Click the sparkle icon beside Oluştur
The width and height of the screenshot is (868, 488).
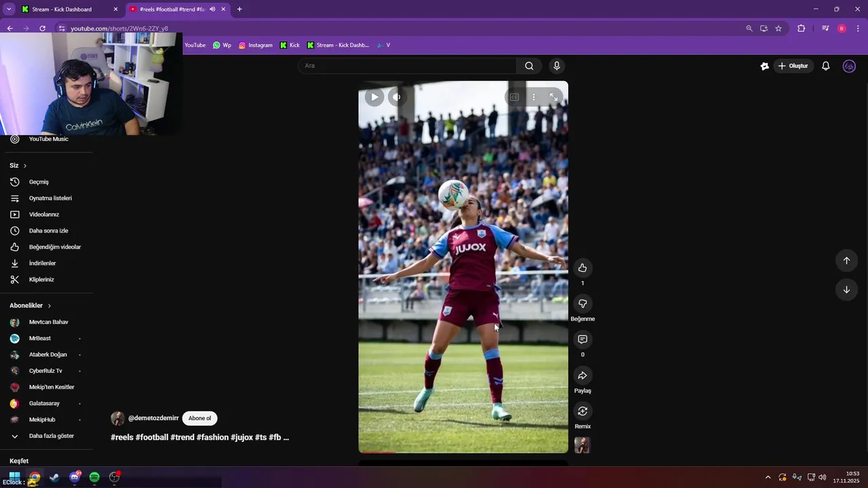tap(764, 66)
